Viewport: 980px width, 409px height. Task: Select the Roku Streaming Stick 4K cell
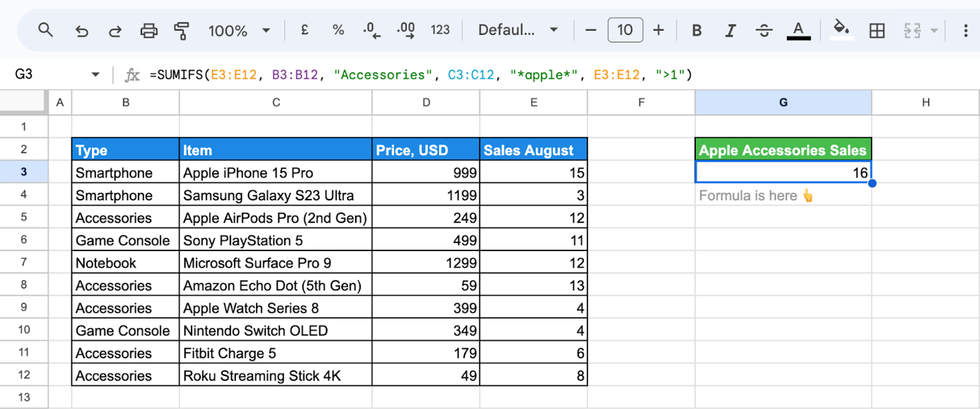coord(276,375)
